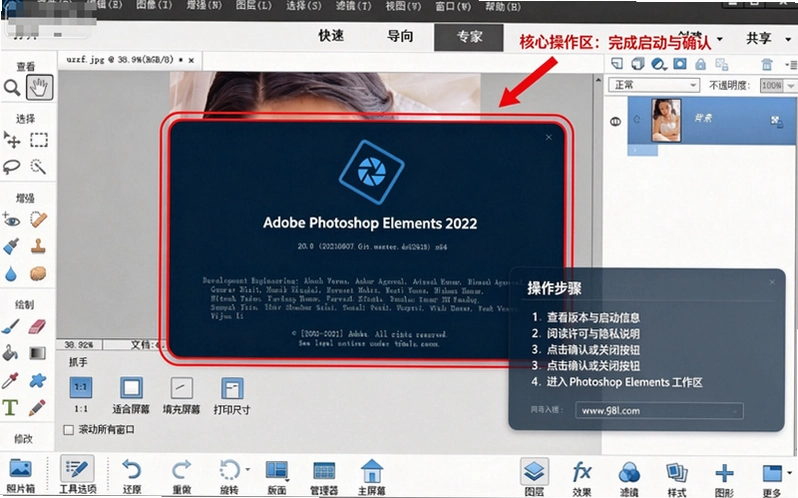
Task: Open the 正常 blend mode dropdown
Action: click(654, 85)
